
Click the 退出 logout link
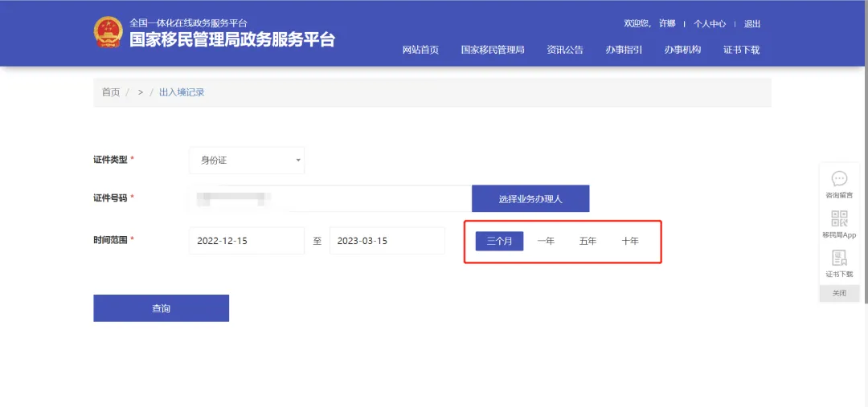752,24
